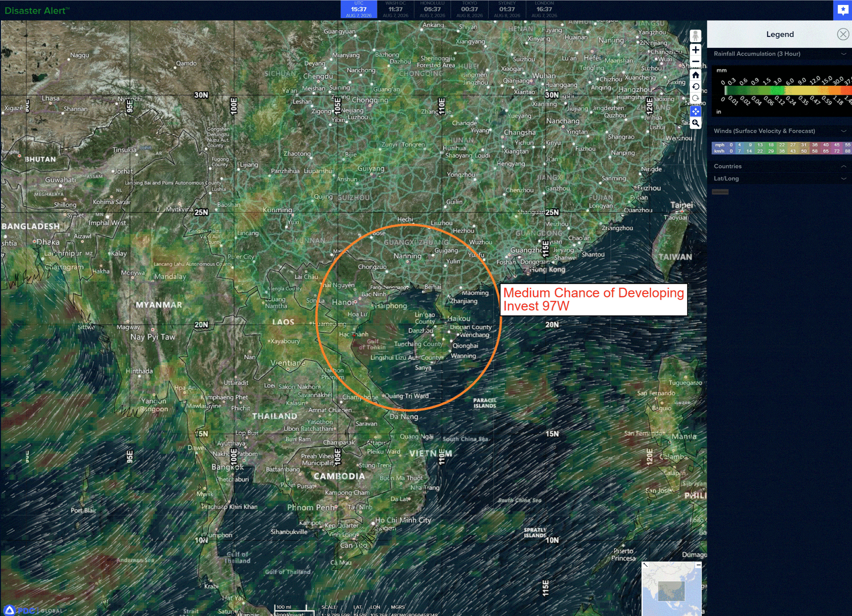
Task: Click the Da Nang label on the map
Action: (x=404, y=417)
